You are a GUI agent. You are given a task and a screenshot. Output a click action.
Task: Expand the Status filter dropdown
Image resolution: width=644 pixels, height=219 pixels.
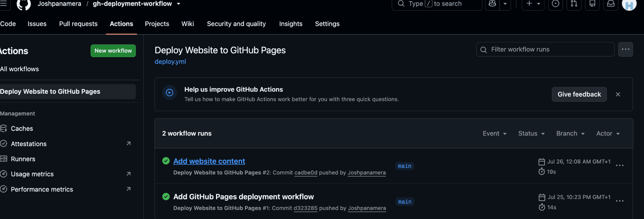531,133
